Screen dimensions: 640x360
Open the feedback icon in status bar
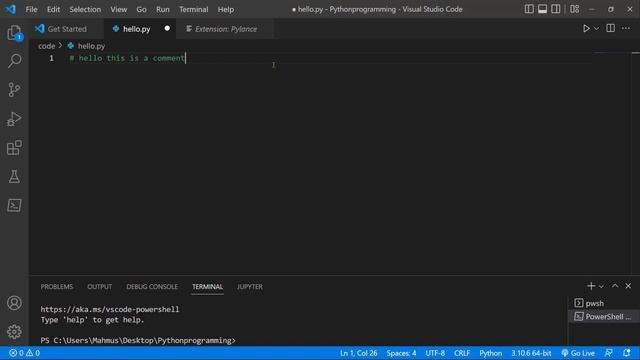[609, 353]
